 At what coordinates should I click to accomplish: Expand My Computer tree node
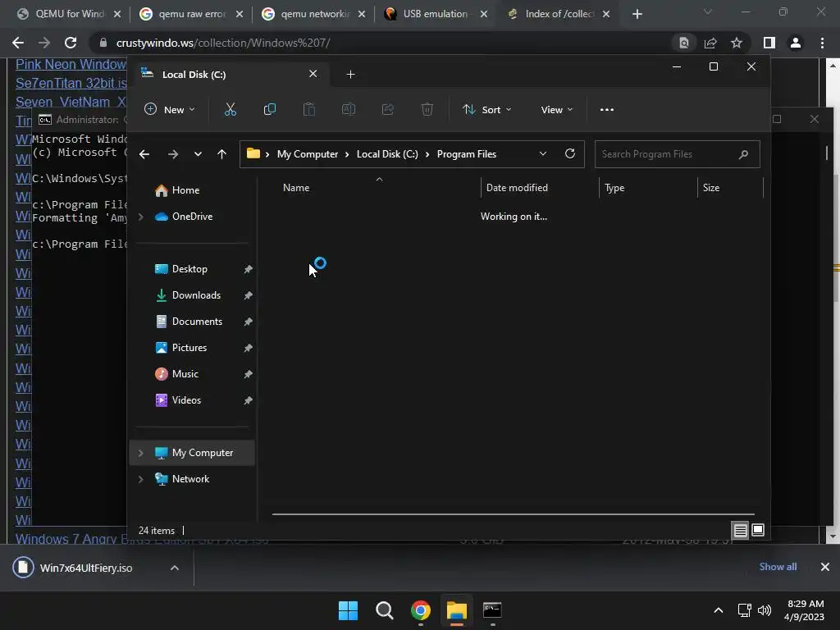coord(141,453)
